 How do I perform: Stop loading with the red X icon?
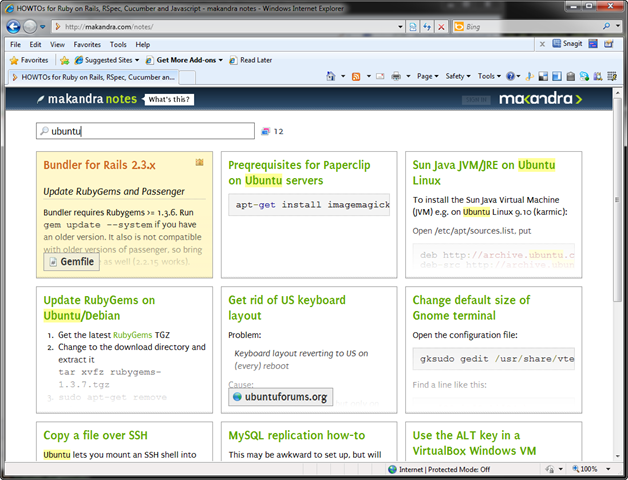click(441, 27)
